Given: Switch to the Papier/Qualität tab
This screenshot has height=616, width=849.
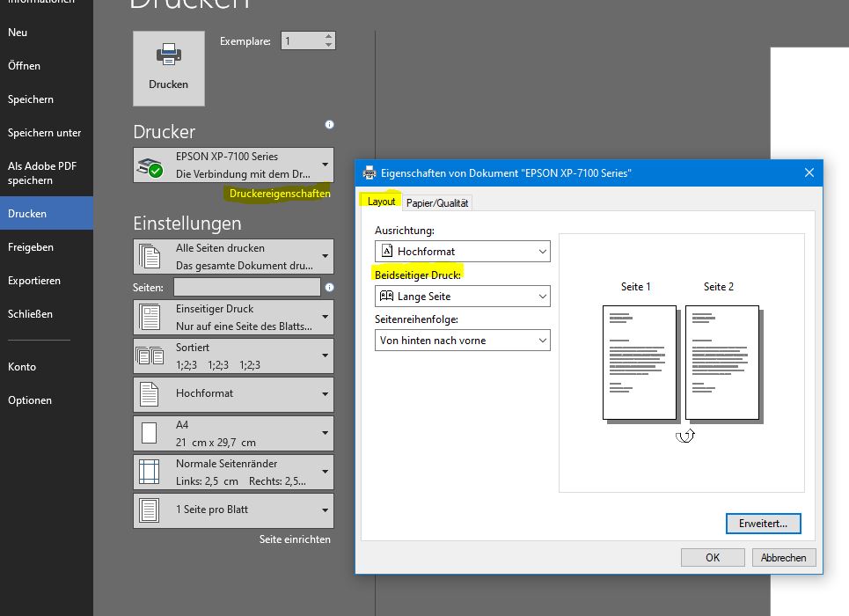Looking at the screenshot, I should coord(437,203).
